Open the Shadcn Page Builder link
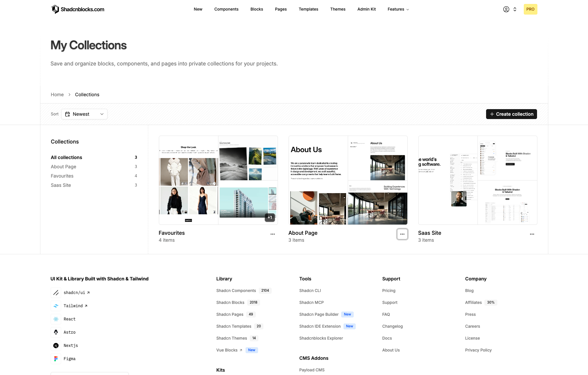This screenshot has width=588, height=375. (x=319, y=314)
